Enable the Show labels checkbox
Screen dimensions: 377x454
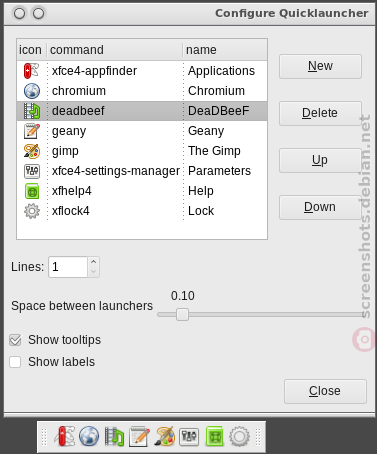coord(15,362)
